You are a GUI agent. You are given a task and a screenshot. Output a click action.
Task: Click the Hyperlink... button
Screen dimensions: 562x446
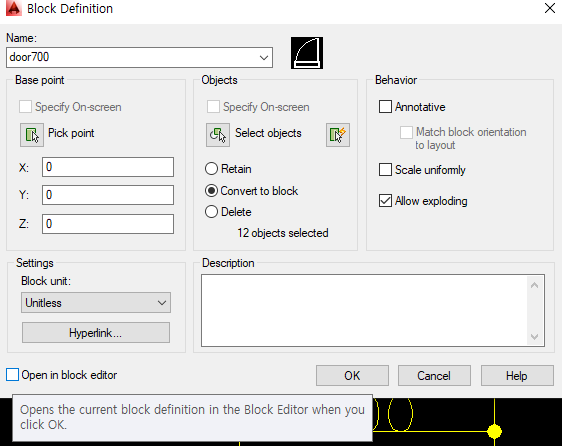coord(96,333)
